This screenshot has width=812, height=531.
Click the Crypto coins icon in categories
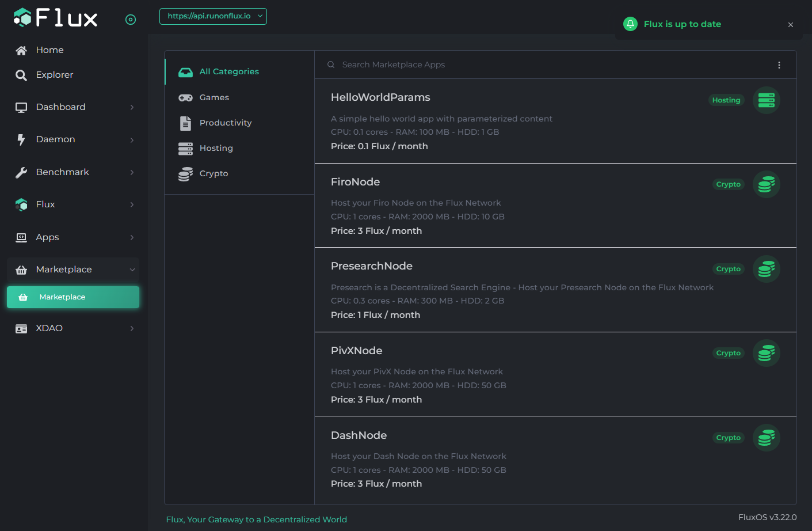185,174
